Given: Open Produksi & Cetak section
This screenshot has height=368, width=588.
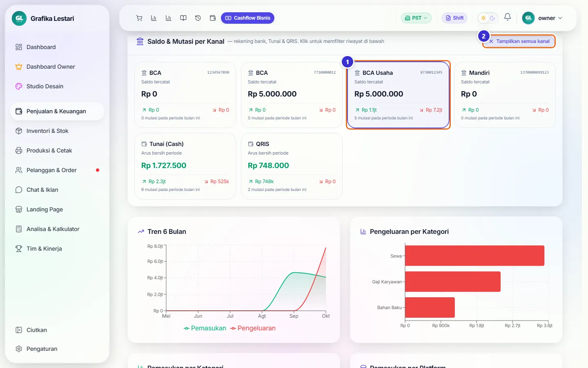Looking at the screenshot, I should click(x=57, y=150).
